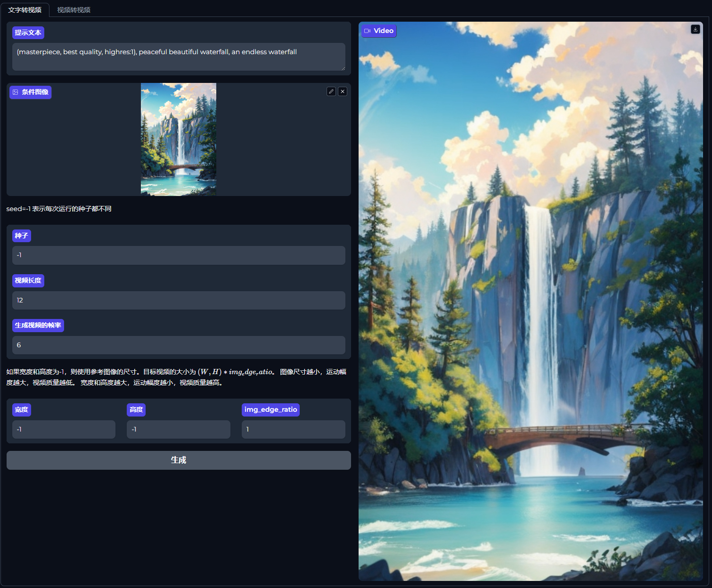712x588 pixels.
Task: Switch to the 文字转视频 tab
Action: pyautogui.click(x=25, y=10)
